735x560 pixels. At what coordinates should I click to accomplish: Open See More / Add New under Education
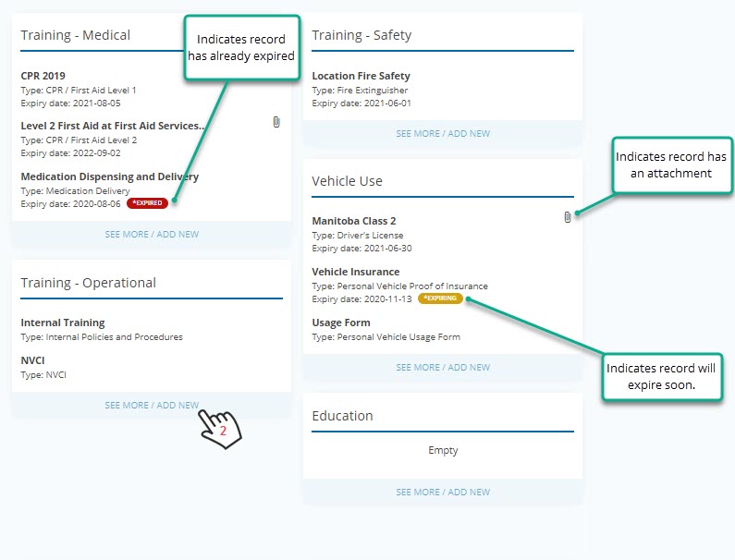[443, 492]
